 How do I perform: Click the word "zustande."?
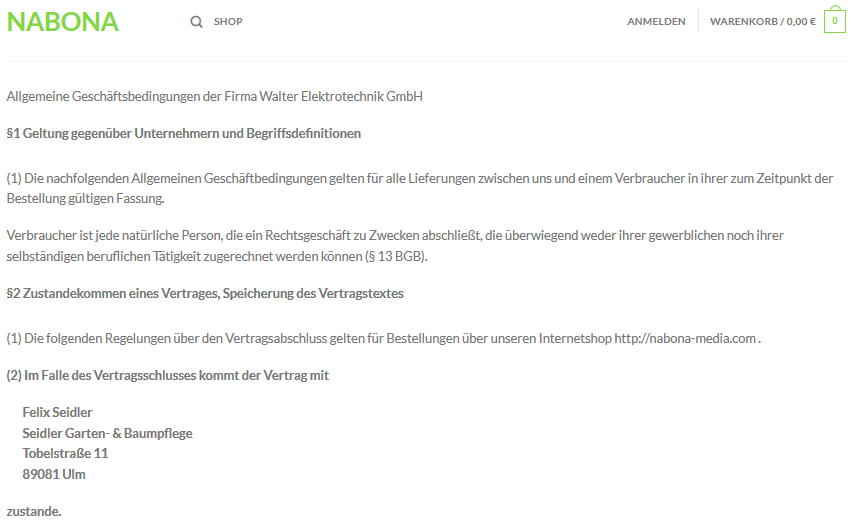34,511
